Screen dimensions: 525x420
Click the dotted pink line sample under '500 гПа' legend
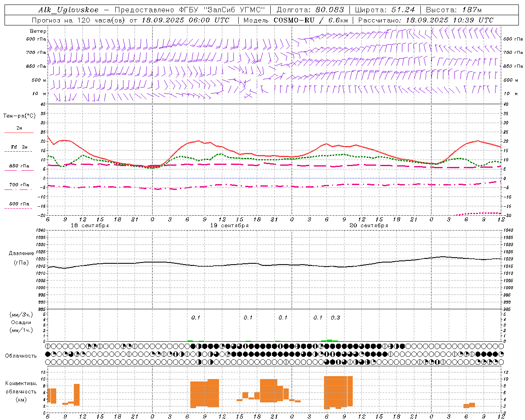(x=18, y=209)
